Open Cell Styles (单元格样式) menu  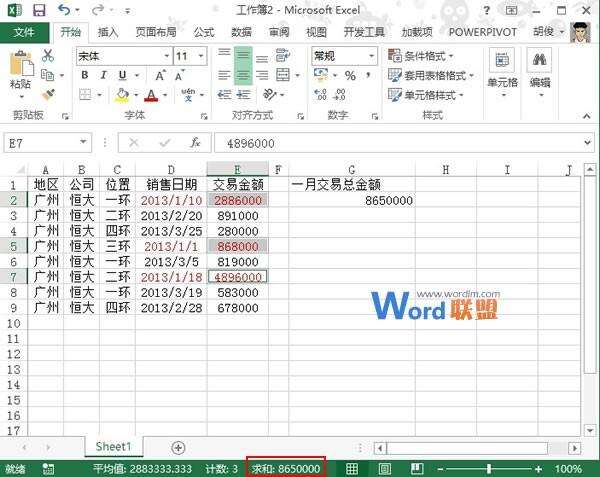click(426, 94)
